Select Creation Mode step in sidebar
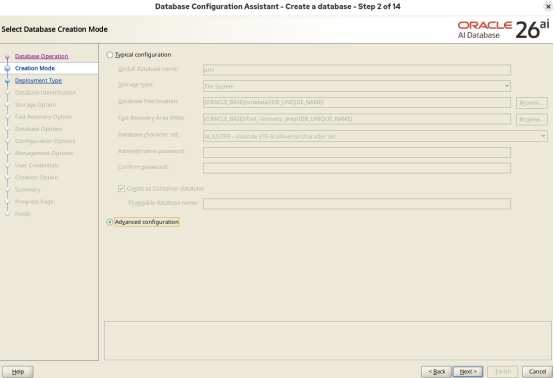Screen dimensions: 554x378 pos(35,68)
